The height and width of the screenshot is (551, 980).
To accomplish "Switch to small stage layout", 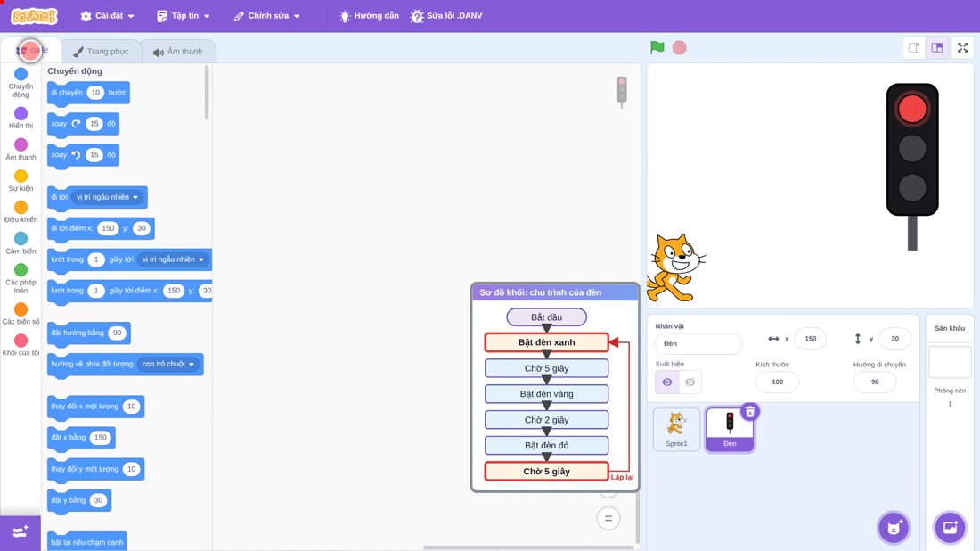I will pyautogui.click(x=914, y=47).
